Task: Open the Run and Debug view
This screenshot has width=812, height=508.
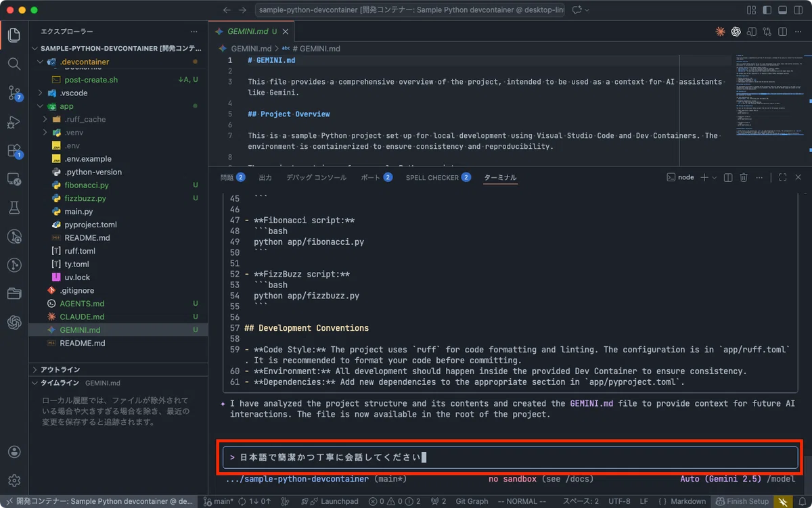Action: click(14, 122)
